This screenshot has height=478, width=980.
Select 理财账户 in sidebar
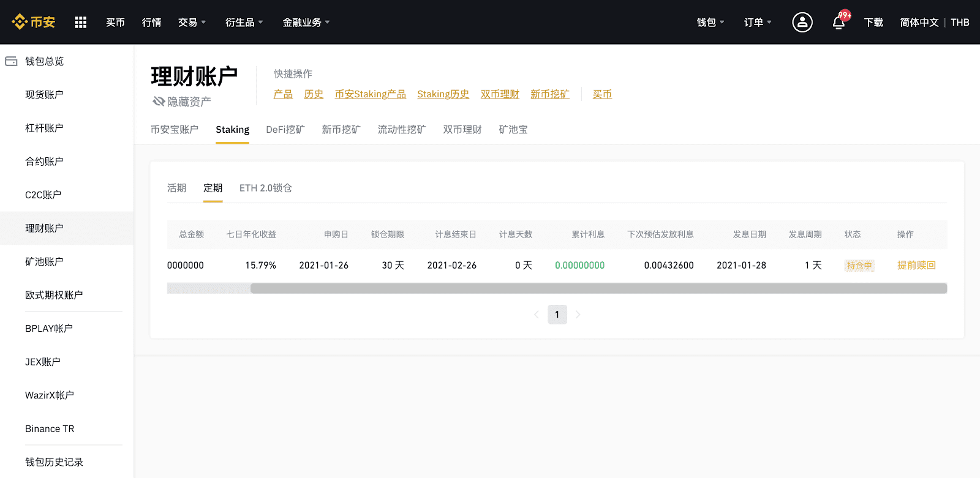67,228
